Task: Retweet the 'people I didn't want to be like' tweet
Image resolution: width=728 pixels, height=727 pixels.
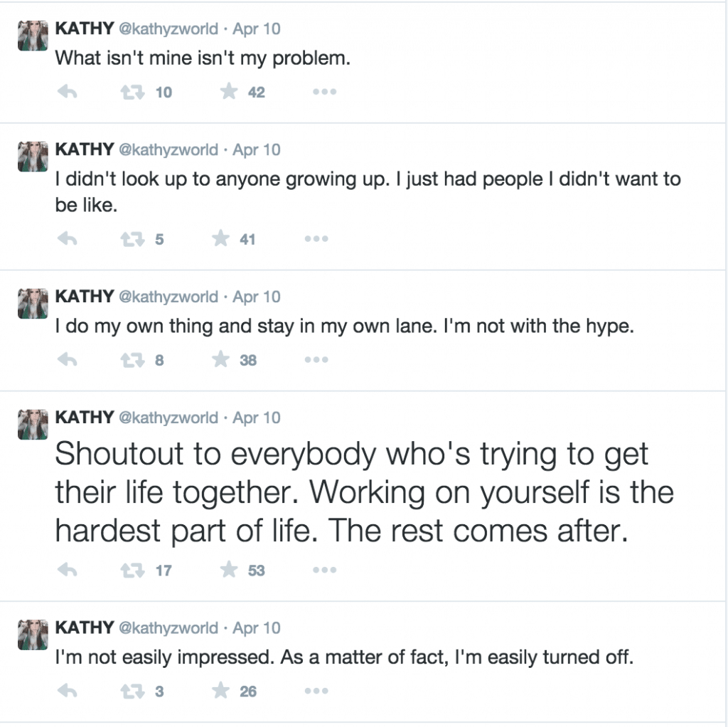Action: 133,240
